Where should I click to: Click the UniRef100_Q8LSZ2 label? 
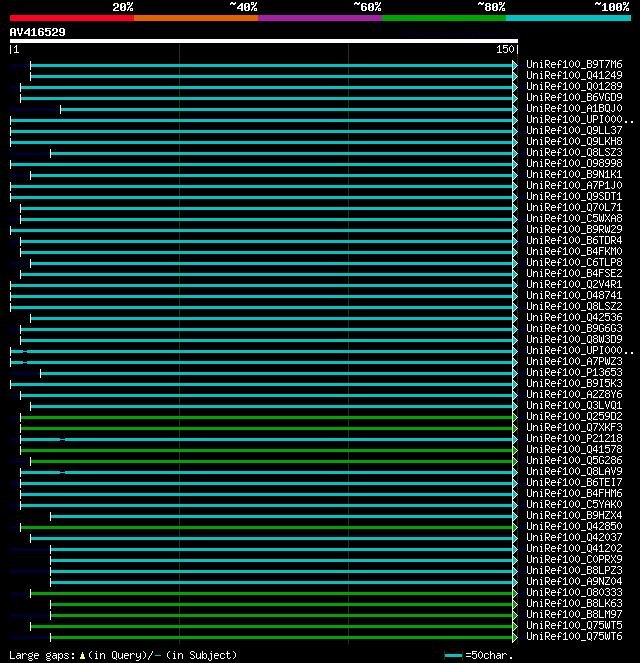(x=574, y=306)
